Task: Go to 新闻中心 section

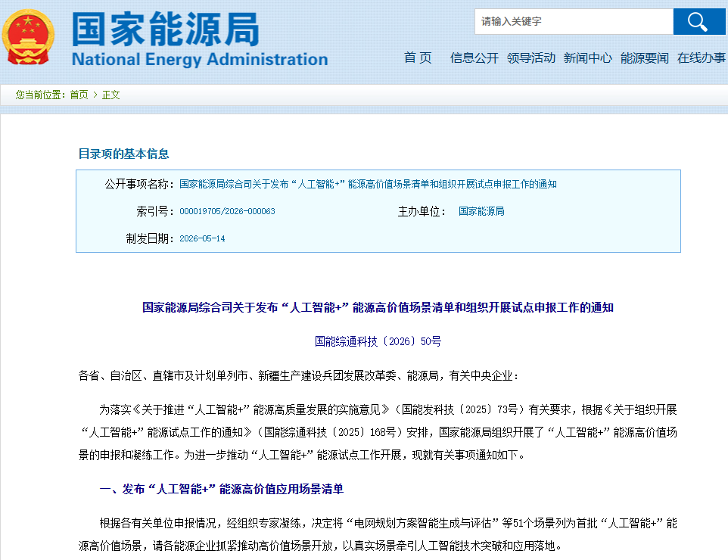Action: coord(588,58)
